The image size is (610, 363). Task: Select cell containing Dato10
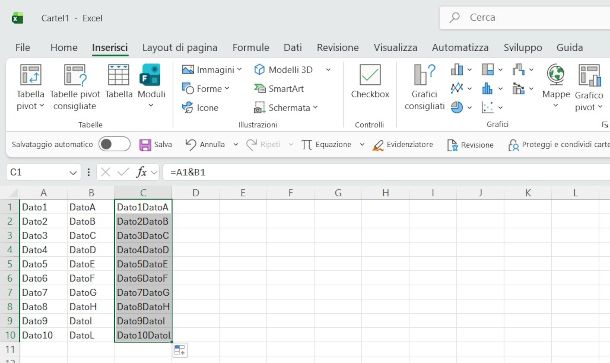tap(43, 335)
